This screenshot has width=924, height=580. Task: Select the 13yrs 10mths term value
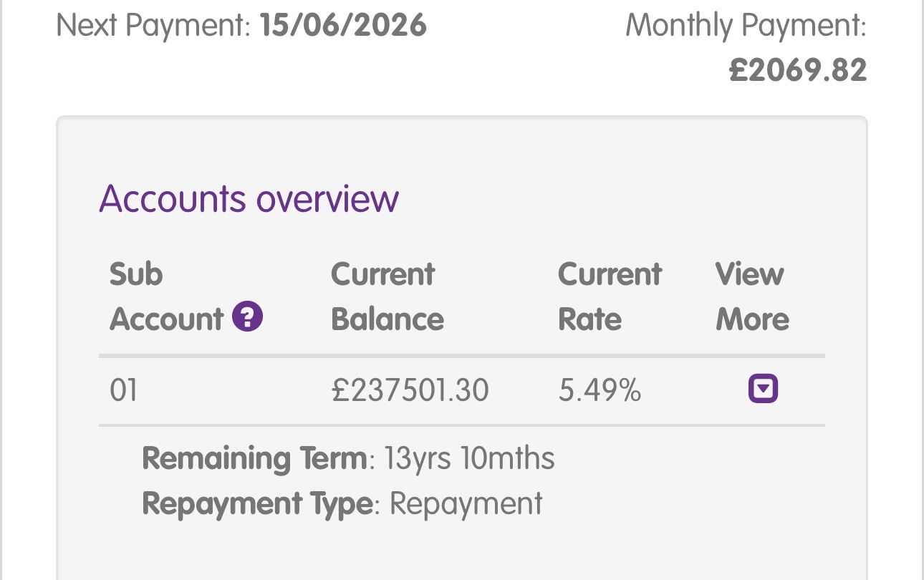point(469,458)
